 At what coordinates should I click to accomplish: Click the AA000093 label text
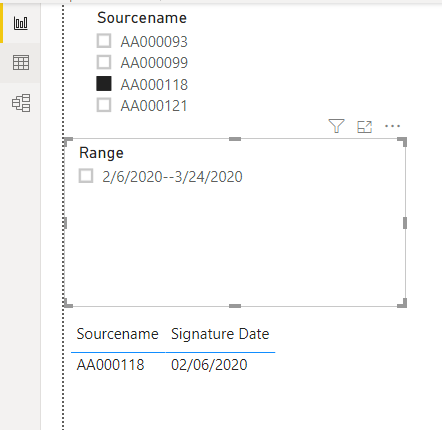click(154, 42)
